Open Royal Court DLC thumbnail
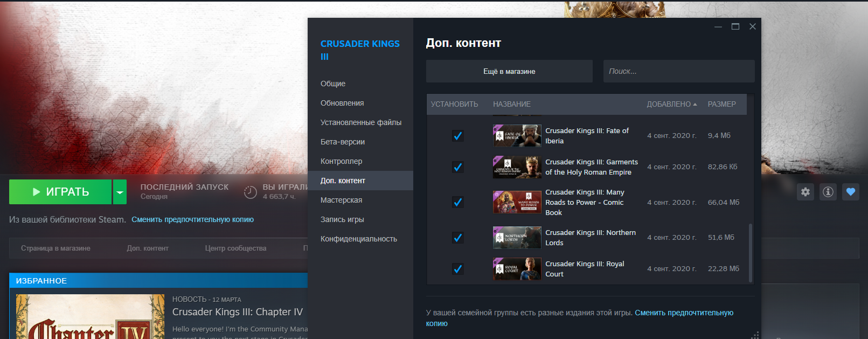The image size is (868, 339). click(x=517, y=269)
